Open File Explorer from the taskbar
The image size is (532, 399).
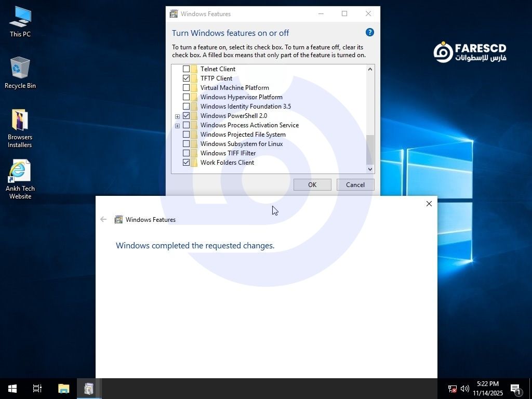point(63,389)
